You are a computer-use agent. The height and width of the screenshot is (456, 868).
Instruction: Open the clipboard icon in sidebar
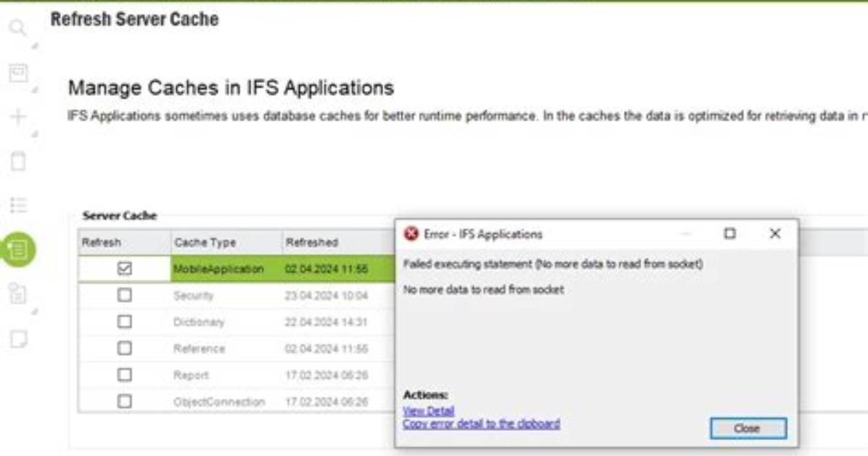pyautogui.click(x=18, y=161)
